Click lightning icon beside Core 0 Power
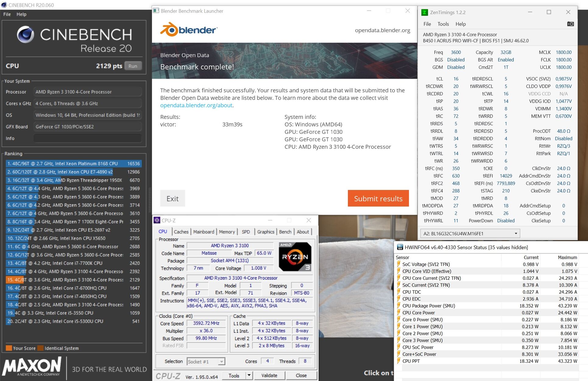Screen dimensions: 588x381 [x=398, y=320]
